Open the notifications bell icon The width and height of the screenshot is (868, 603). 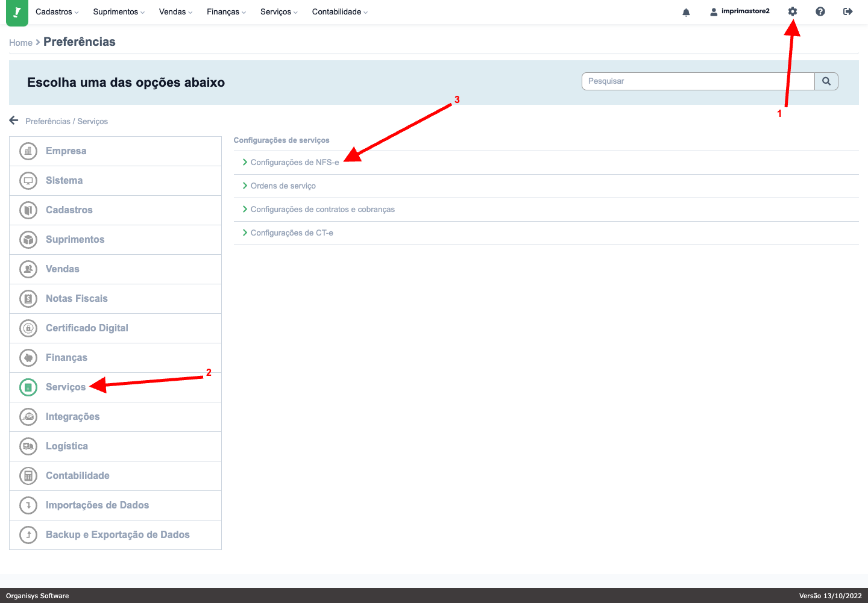click(686, 12)
